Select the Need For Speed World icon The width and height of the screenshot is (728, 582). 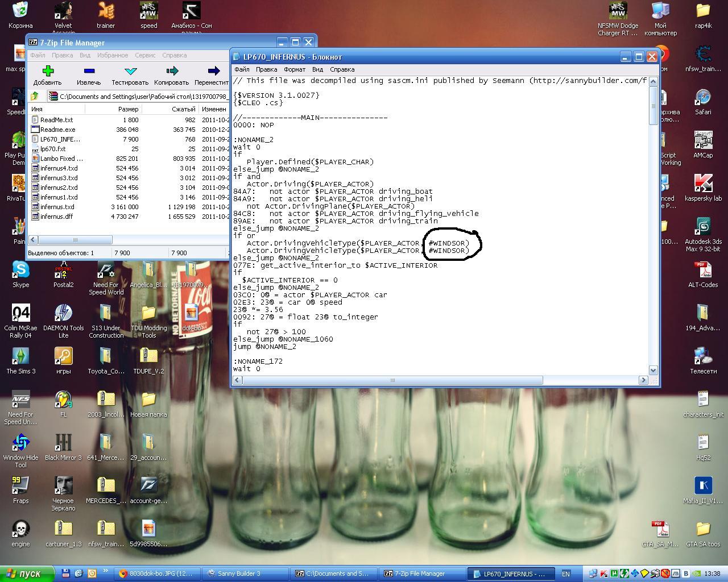point(106,278)
